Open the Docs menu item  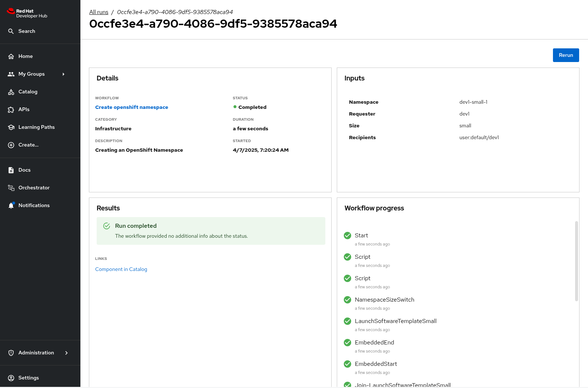(40, 170)
